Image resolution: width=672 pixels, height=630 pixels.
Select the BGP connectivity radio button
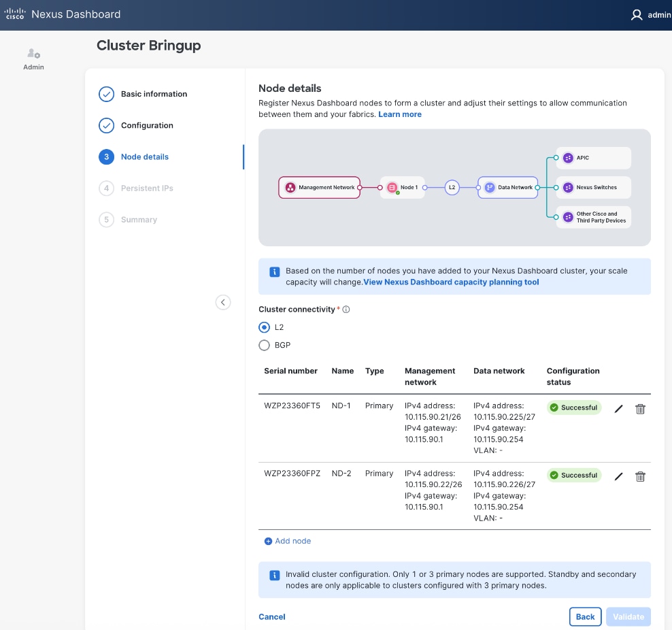[x=265, y=345]
